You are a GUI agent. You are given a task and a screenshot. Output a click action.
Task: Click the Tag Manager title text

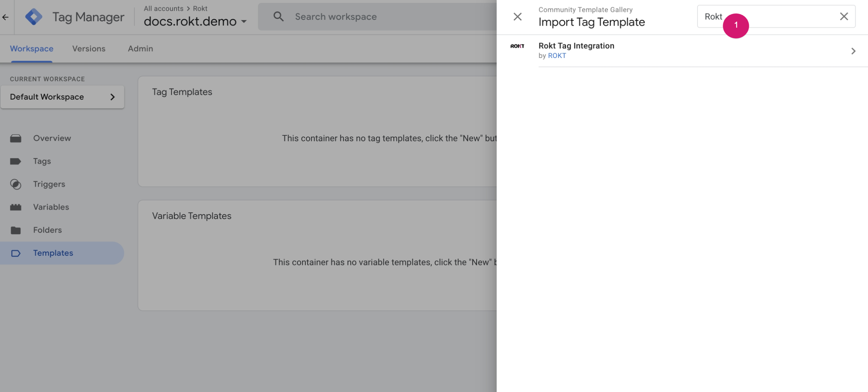[88, 17]
